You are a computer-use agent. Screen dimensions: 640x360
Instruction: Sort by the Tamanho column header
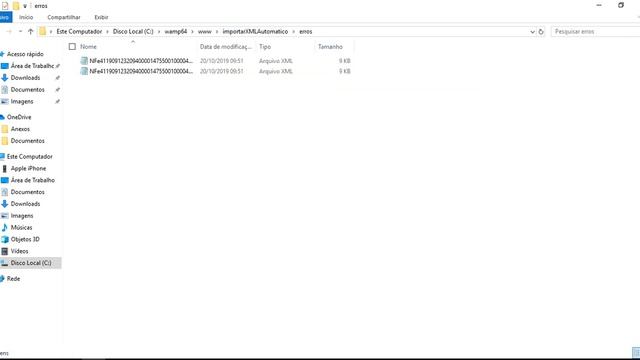tap(330, 47)
